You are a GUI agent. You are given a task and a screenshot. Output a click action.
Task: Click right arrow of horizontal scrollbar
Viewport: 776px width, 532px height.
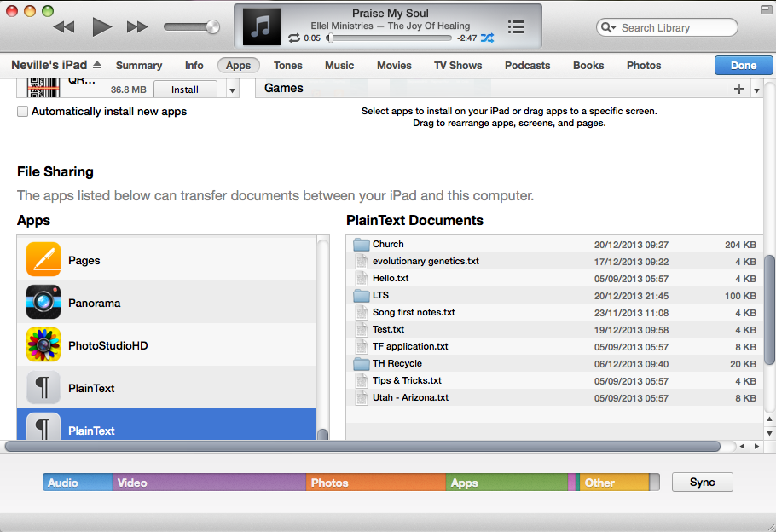coord(756,447)
